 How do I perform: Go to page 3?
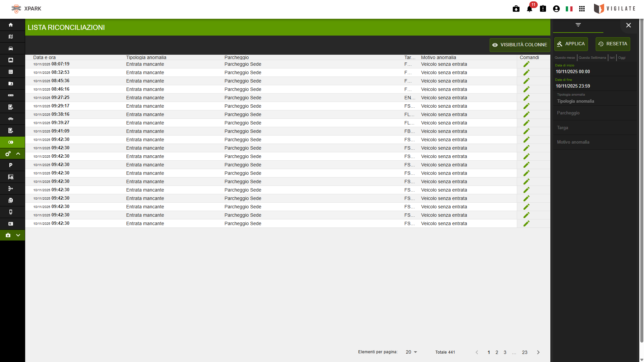click(x=505, y=352)
